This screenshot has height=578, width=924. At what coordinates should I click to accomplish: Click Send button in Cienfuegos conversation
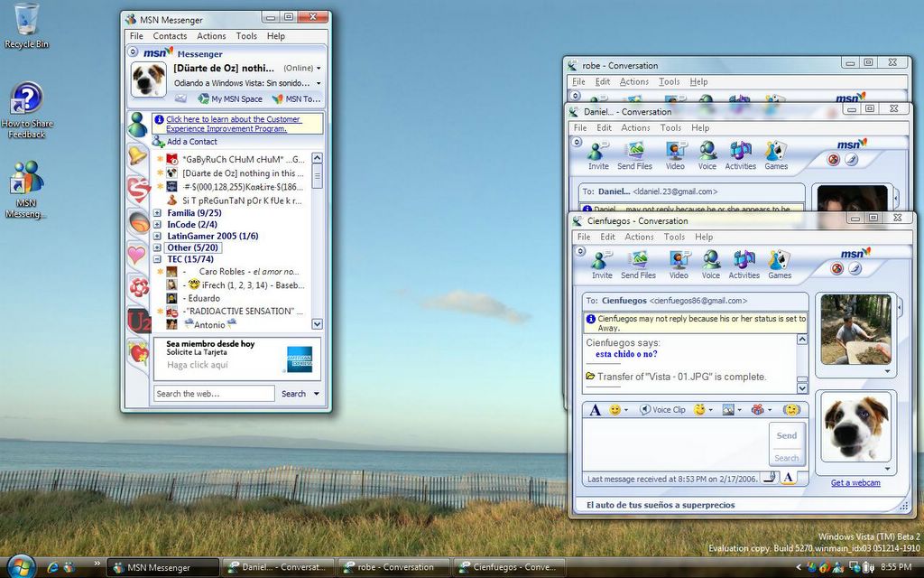point(787,435)
